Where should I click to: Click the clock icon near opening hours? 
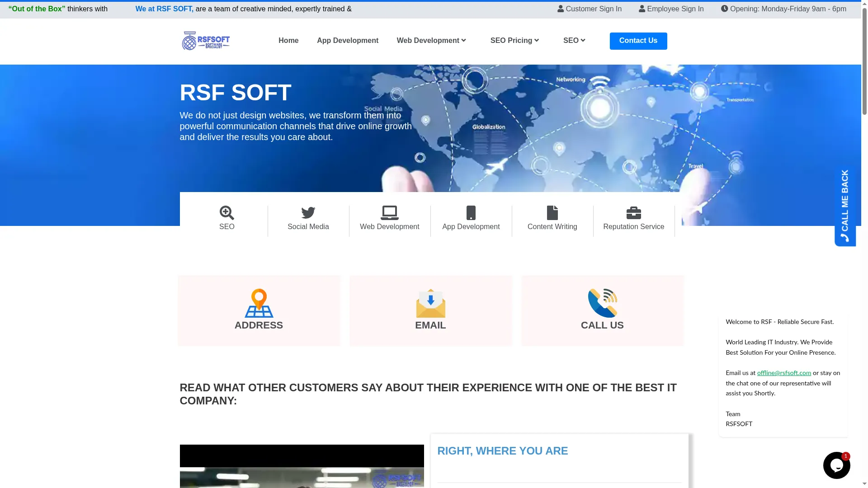point(725,9)
